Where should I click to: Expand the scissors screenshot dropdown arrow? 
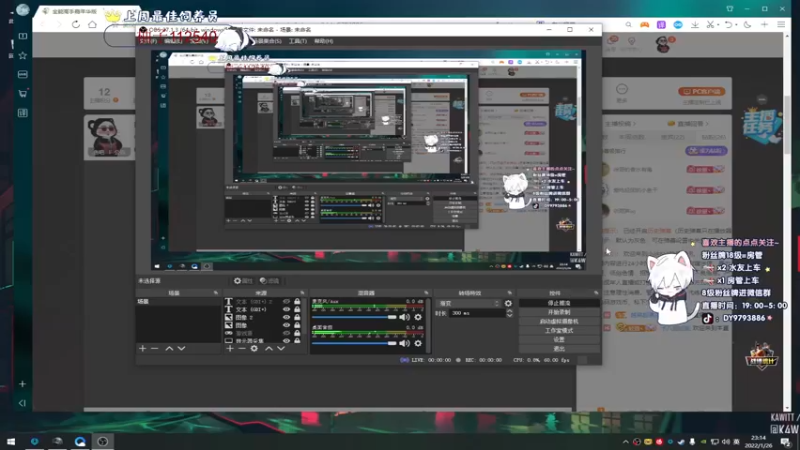coord(718,25)
